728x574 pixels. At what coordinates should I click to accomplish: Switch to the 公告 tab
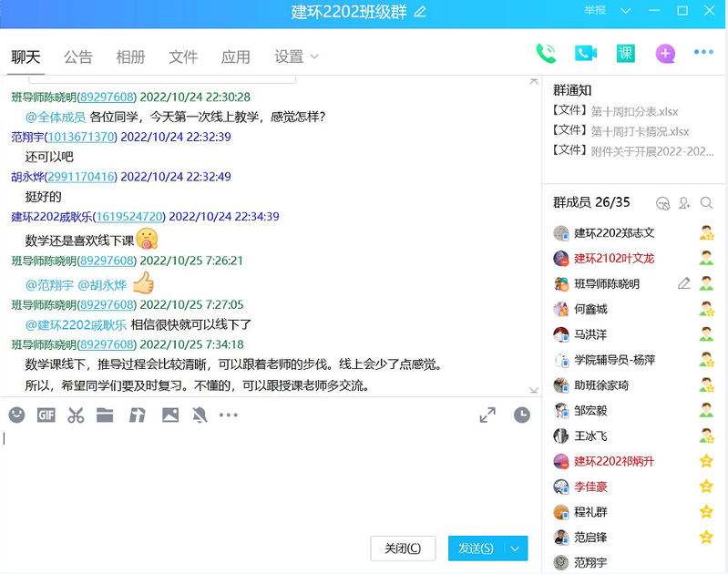78,57
